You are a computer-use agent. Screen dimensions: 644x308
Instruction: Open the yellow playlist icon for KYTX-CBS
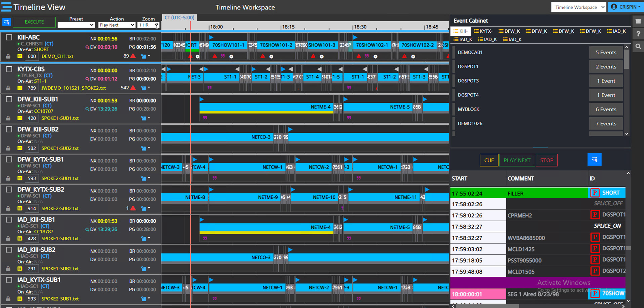point(20,88)
